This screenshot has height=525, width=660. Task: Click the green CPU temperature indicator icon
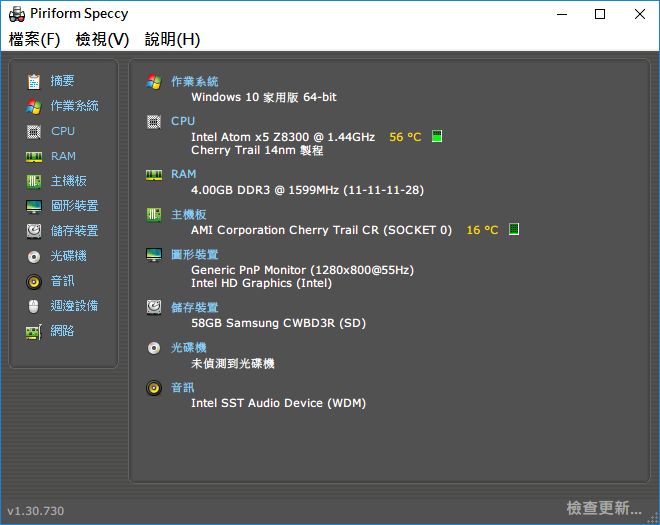pos(437,136)
